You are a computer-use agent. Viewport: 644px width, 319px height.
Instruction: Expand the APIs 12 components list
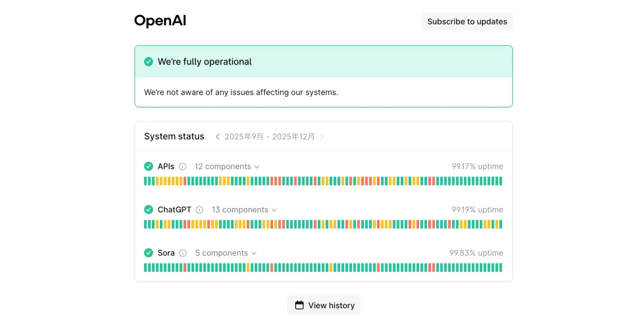click(x=227, y=166)
